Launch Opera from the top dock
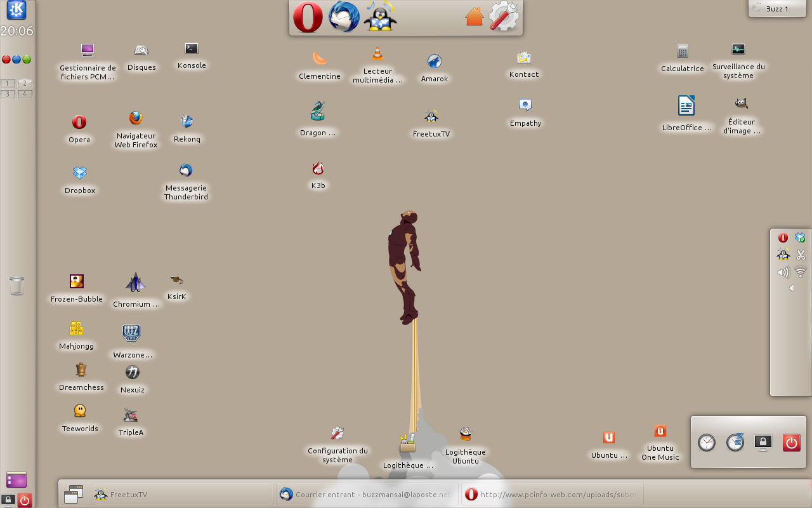This screenshot has height=508, width=812. tap(308, 17)
